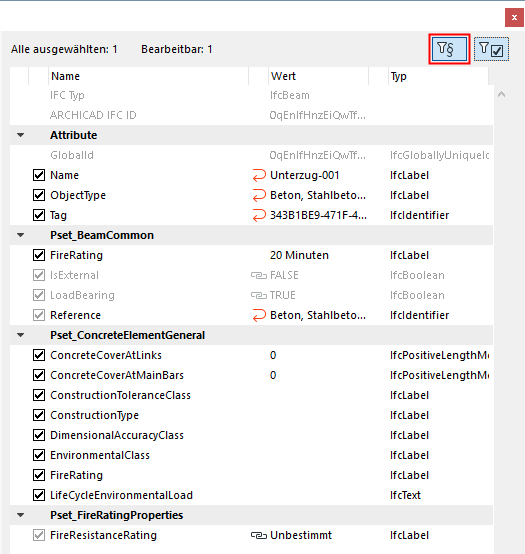This screenshot has width=525, height=554.
Task: Uncheck EnvironmentalClass checkbox
Action: [39, 455]
